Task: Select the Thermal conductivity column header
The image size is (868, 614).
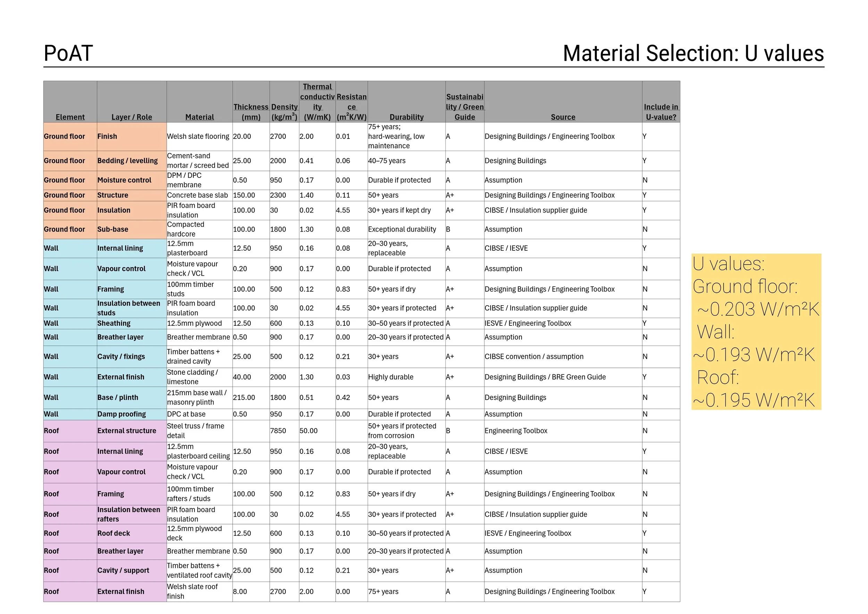Action: [x=317, y=102]
